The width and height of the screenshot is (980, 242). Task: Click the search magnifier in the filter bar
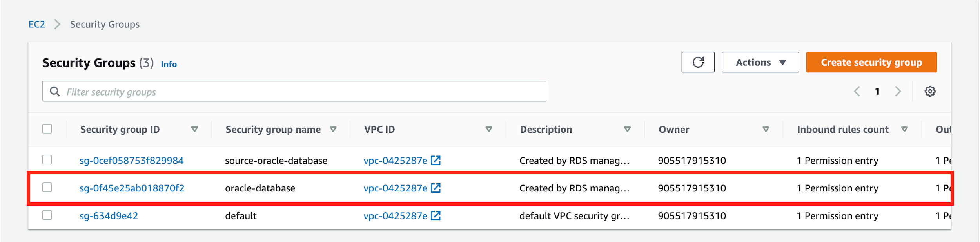pos(54,91)
